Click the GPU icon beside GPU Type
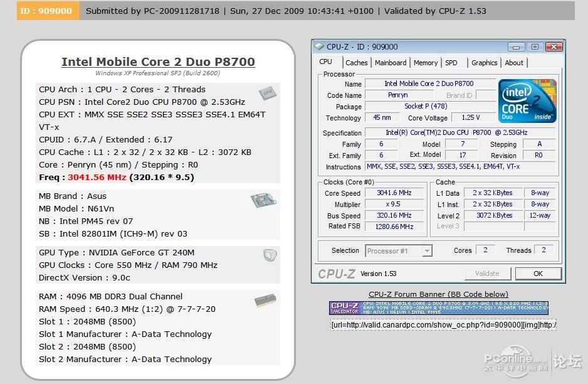 [x=270, y=255]
